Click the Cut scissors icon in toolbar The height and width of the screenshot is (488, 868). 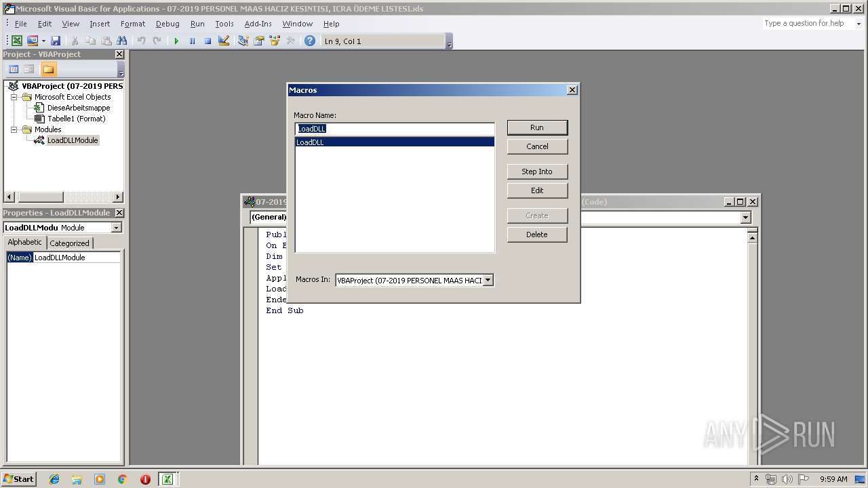point(75,41)
